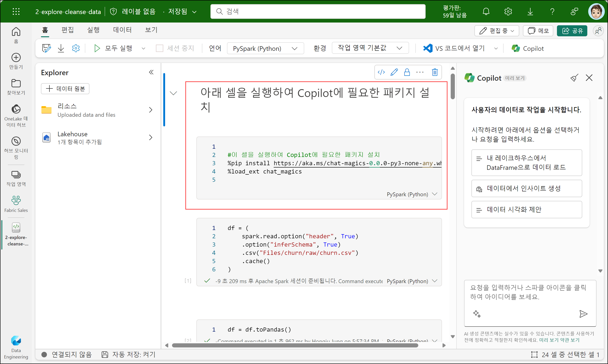608x364 pixels.
Task: Open the environment (작업 영역 기본값) dropdown
Action: tap(370, 48)
